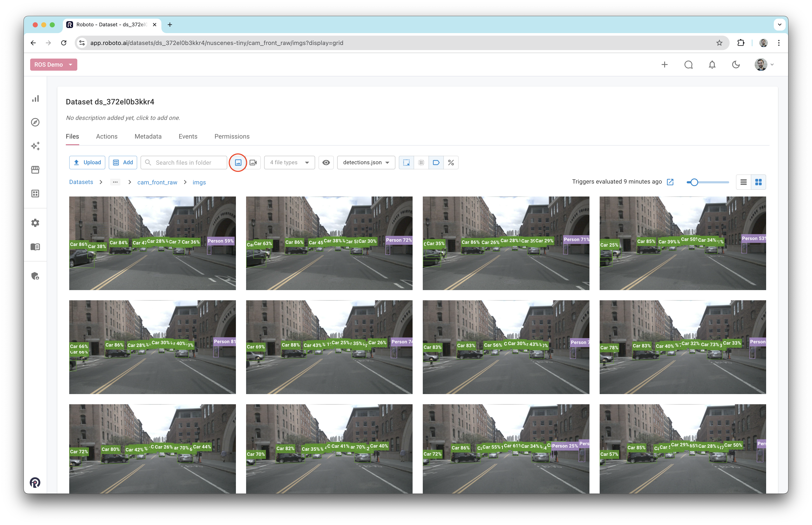Open the notifications bell
Screen dimensions: 812x525
click(x=712, y=65)
